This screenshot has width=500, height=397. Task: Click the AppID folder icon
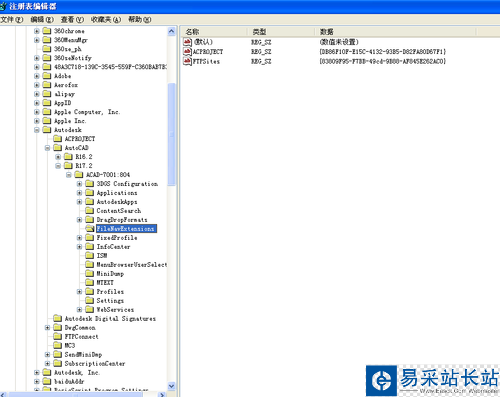click(x=47, y=103)
